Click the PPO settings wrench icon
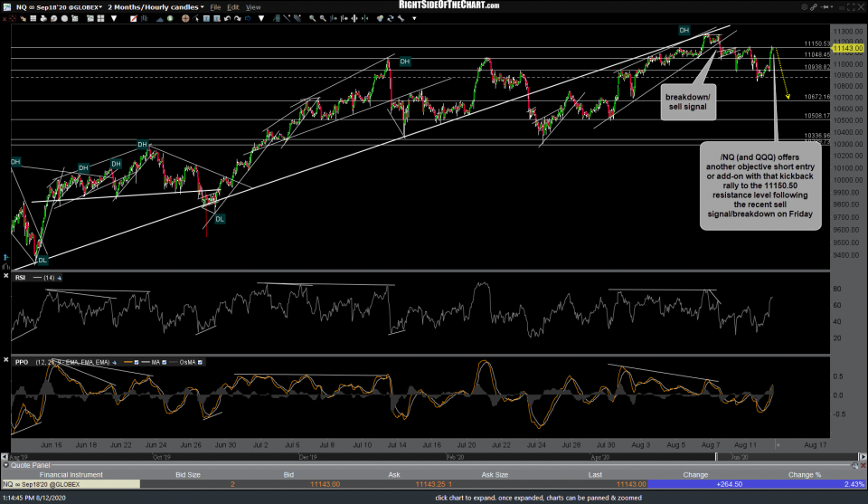868x504 pixels. (x=115, y=362)
